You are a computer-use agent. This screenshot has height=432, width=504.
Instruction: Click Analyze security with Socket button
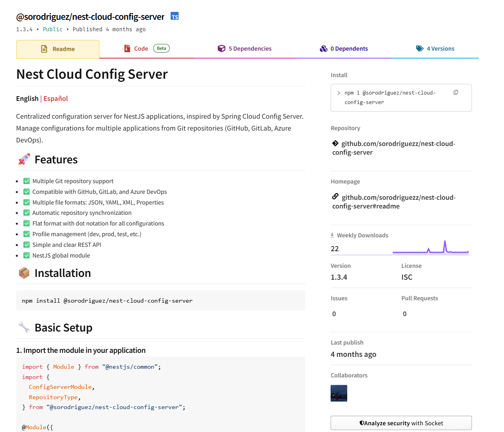pyautogui.click(x=401, y=423)
